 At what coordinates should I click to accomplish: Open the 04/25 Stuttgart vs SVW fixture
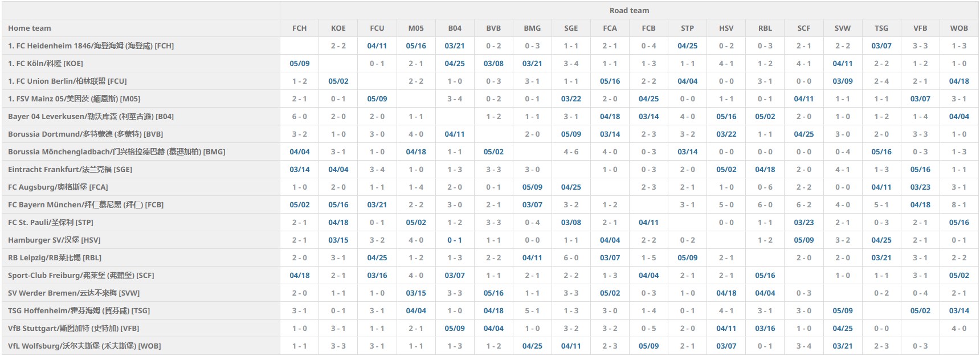[842, 328]
